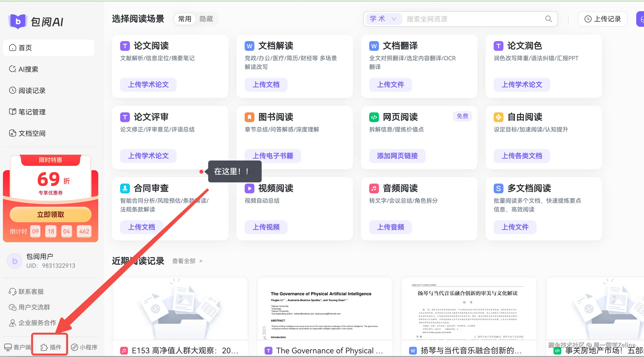Click 添加网页链接 in 网页阅读 card
The image size is (644, 357).
(397, 156)
